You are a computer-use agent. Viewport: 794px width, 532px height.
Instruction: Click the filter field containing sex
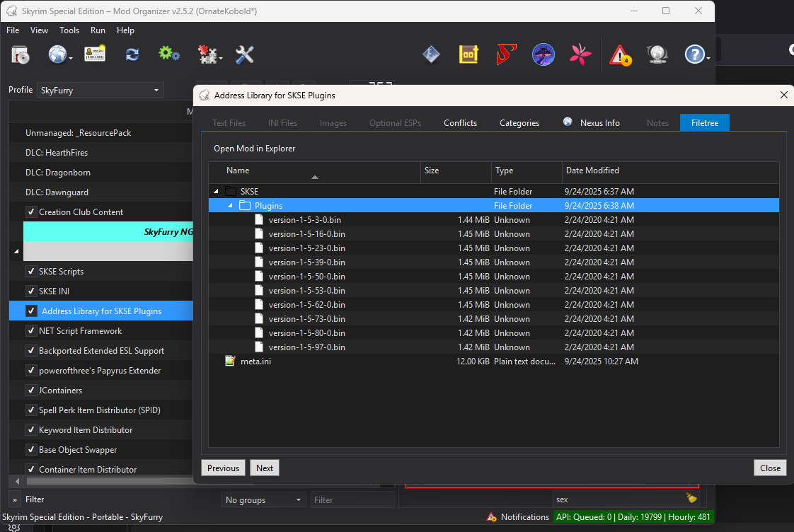[626, 499]
